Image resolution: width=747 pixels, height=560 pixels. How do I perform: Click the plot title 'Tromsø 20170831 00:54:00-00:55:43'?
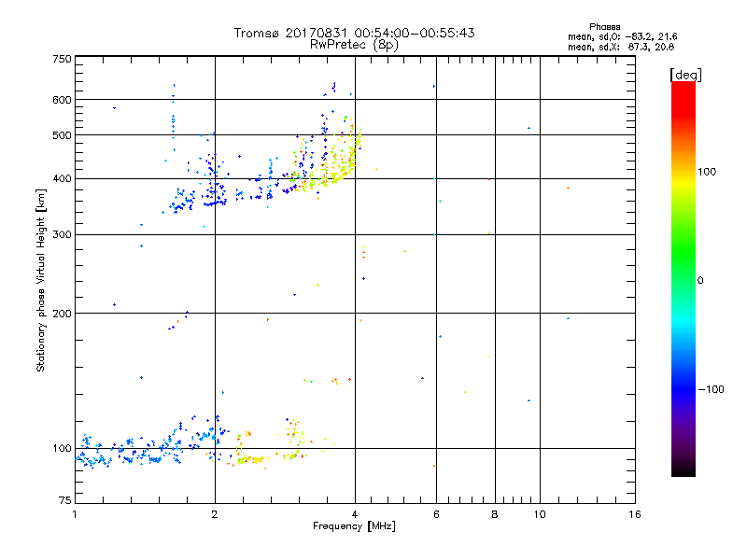coord(354,33)
